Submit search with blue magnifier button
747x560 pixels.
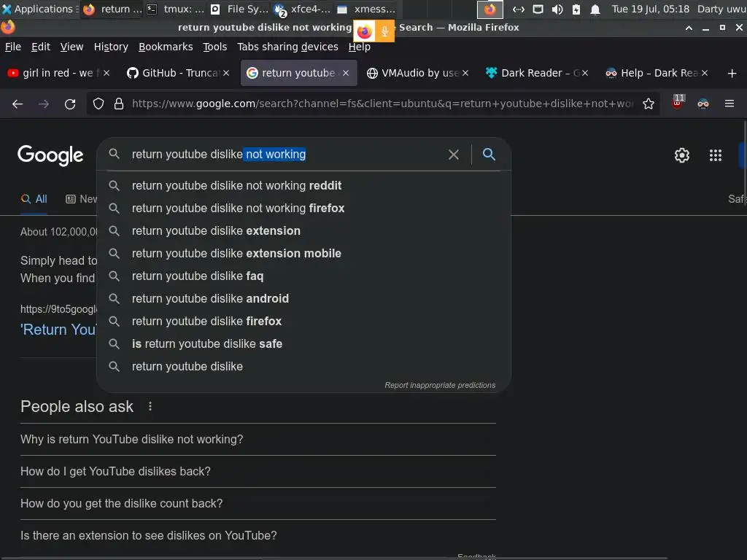(x=489, y=155)
